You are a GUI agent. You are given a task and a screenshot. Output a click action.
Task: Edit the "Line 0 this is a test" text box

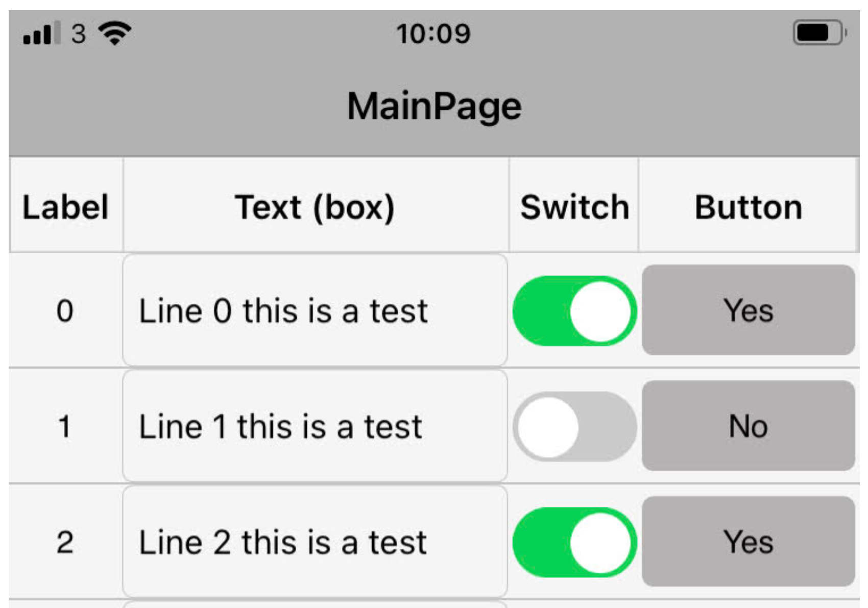(x=315, y=311)
